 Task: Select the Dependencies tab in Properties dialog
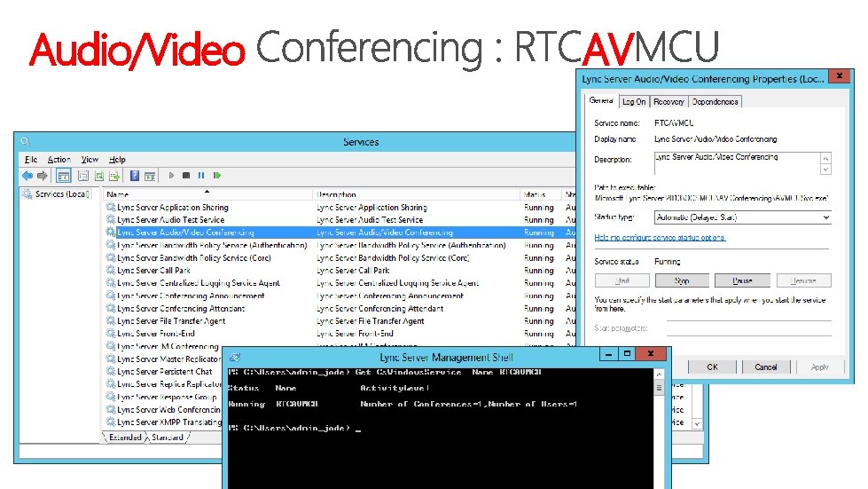715,102
